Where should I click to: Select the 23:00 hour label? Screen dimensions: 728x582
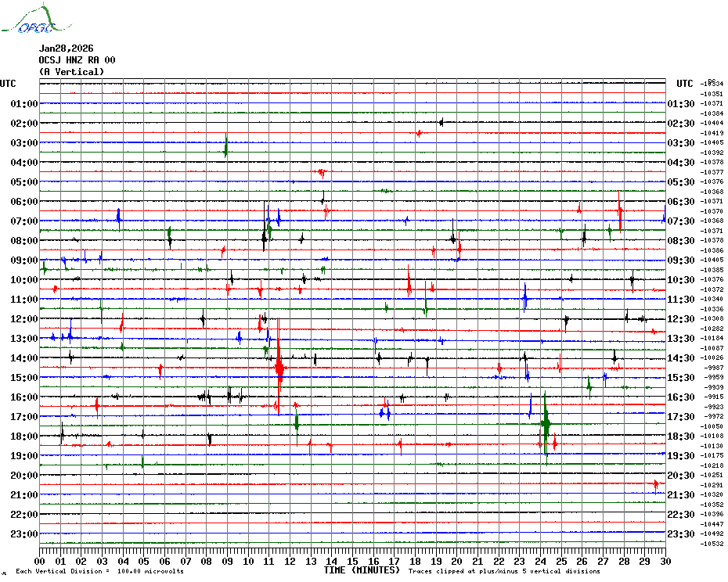coord(23,534)
